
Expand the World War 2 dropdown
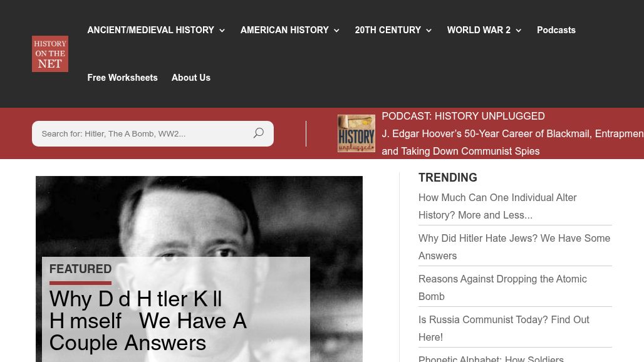[x=479, y=30]
